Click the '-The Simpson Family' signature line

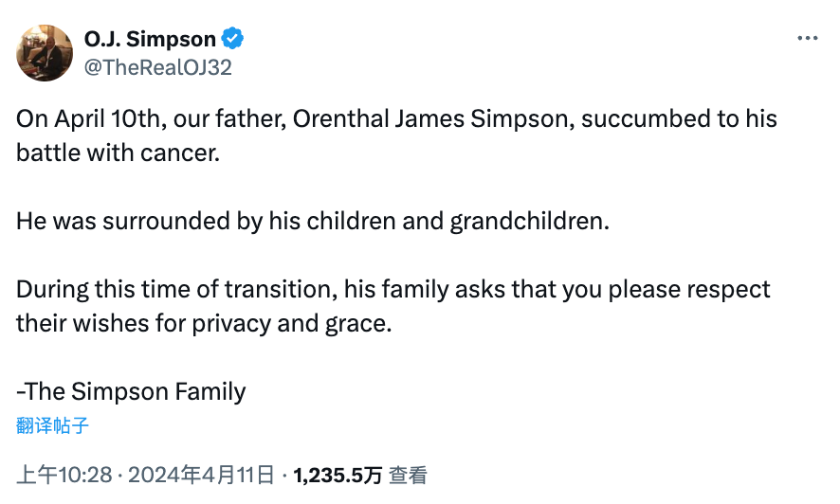131,391
